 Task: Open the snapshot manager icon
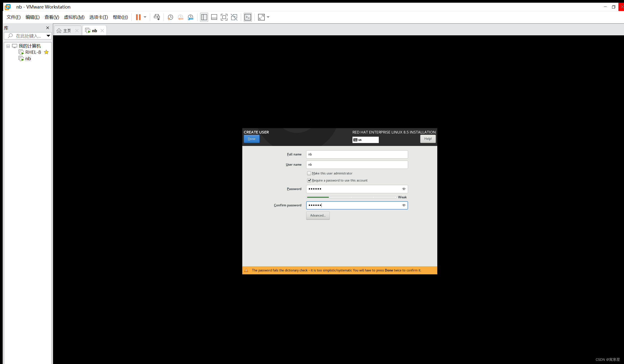pos(190,17)
